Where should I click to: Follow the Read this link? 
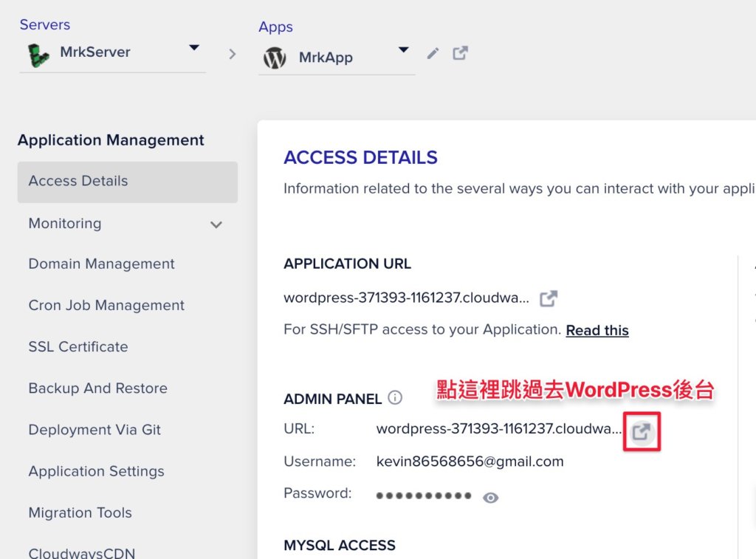pos(597,330)
